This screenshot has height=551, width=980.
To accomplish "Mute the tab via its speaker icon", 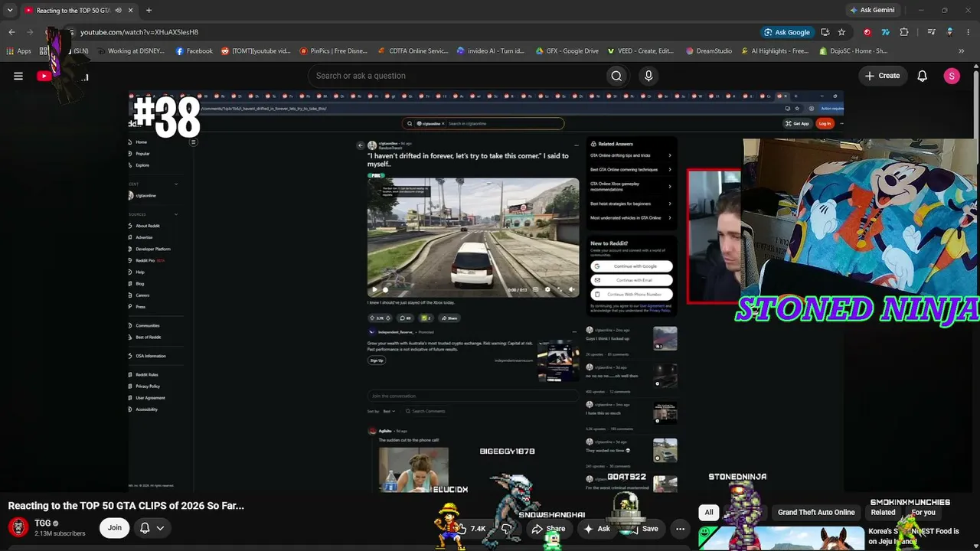I will pyautogui.click(x=118, y=10).
